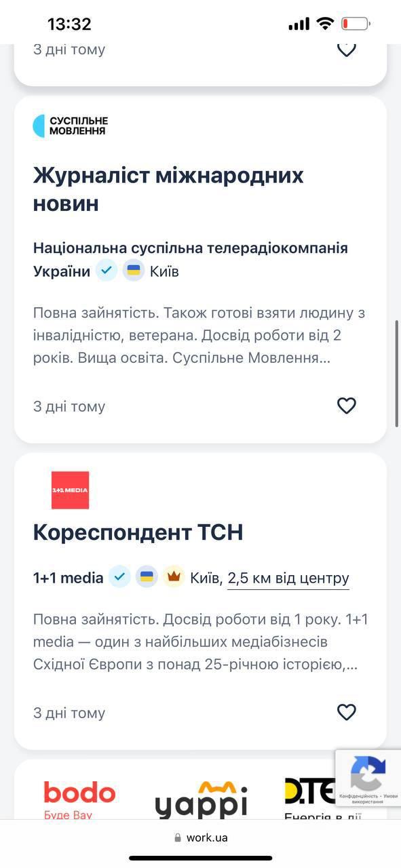Viewport: 401px width, 868px height.
Task: Click the page scrollbar on the right edge
Action: (397, 373)
